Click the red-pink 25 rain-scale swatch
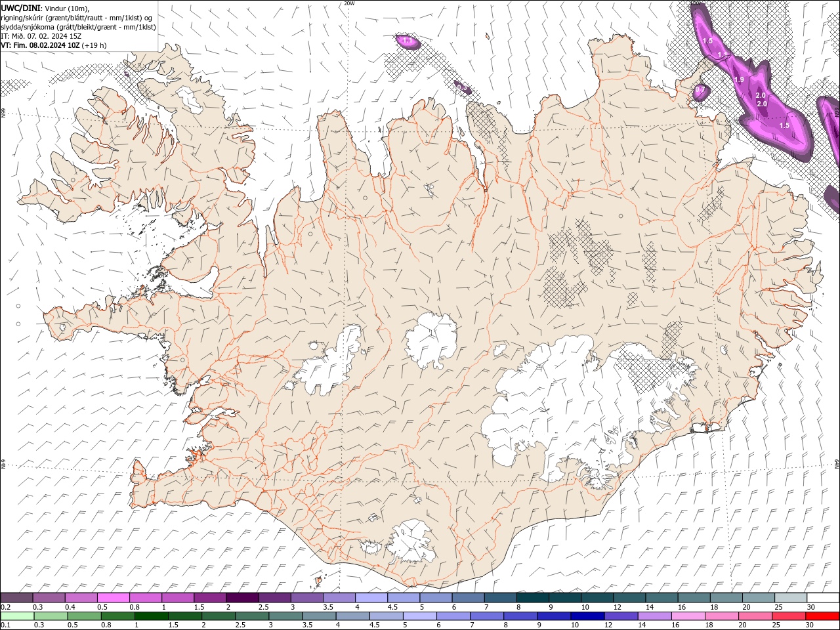 (x=789, y=616)
